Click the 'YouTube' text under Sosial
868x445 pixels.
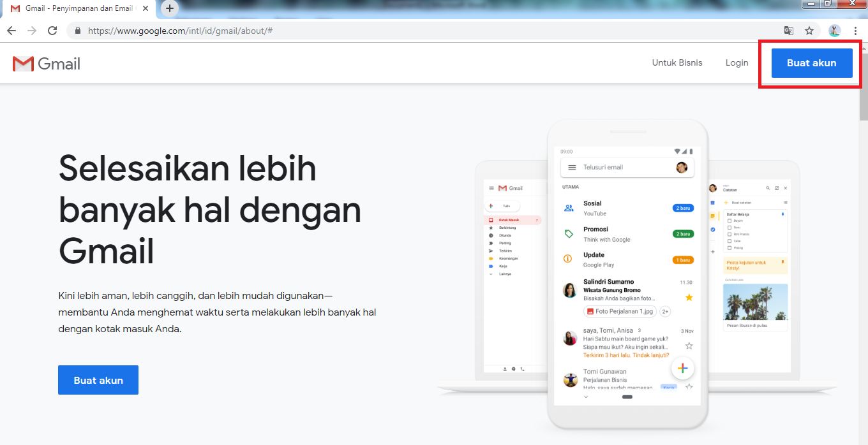[595, 214]
